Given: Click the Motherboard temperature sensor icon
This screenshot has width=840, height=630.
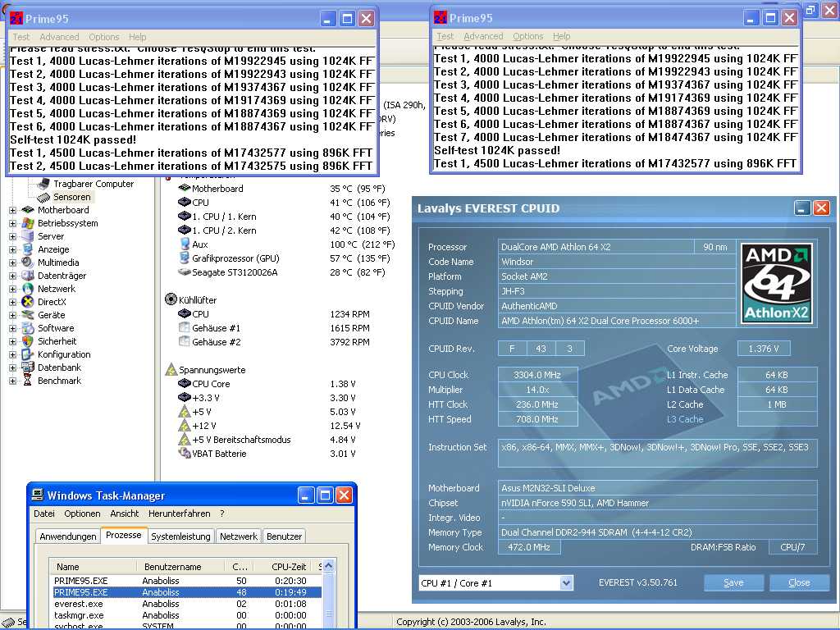Looking at the screenshot, I should click(185, 188).
